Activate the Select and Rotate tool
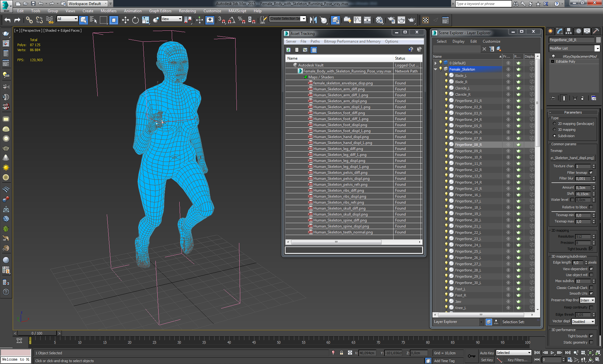603x364 pixels. (x=135, y=20)
